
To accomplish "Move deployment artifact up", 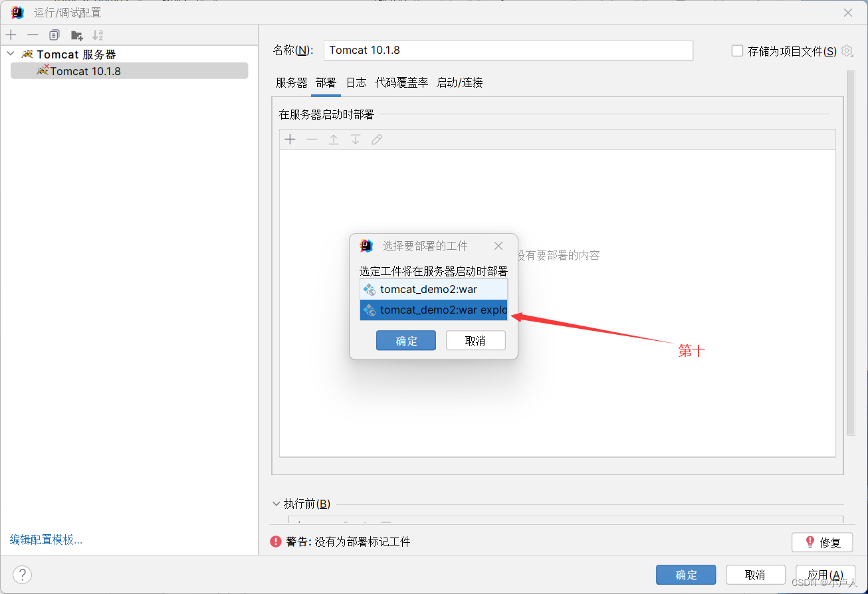I will (333, 139).
